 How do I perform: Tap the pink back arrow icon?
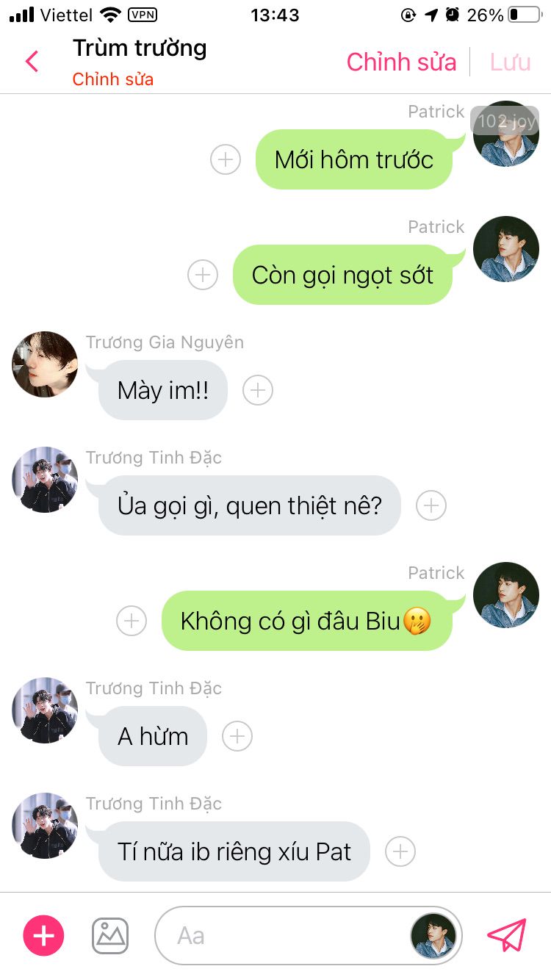pos(32,61)
